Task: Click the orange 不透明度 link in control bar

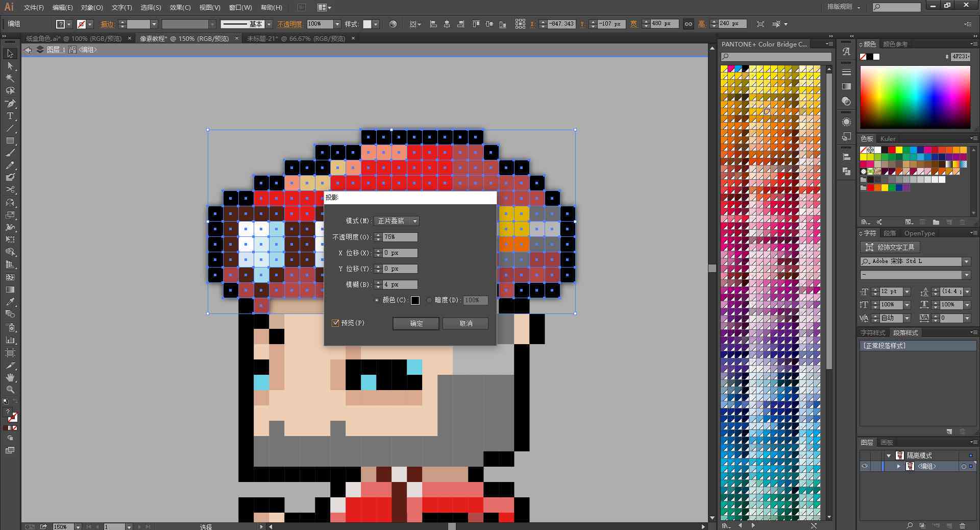Action: click(289, 24)
